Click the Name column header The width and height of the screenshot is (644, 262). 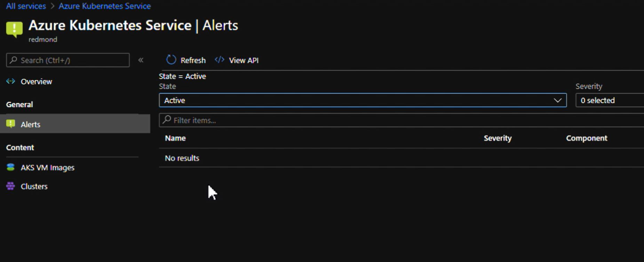click(175, 138)
